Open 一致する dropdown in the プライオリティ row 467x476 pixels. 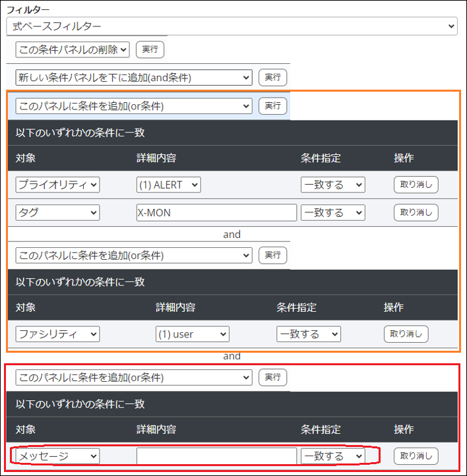332,185
